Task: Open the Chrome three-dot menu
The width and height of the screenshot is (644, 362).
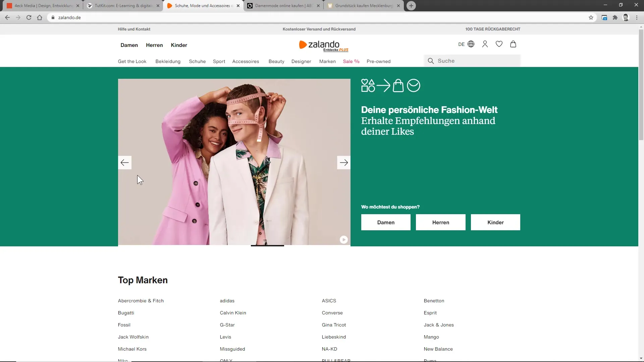Action: (637, 17)
